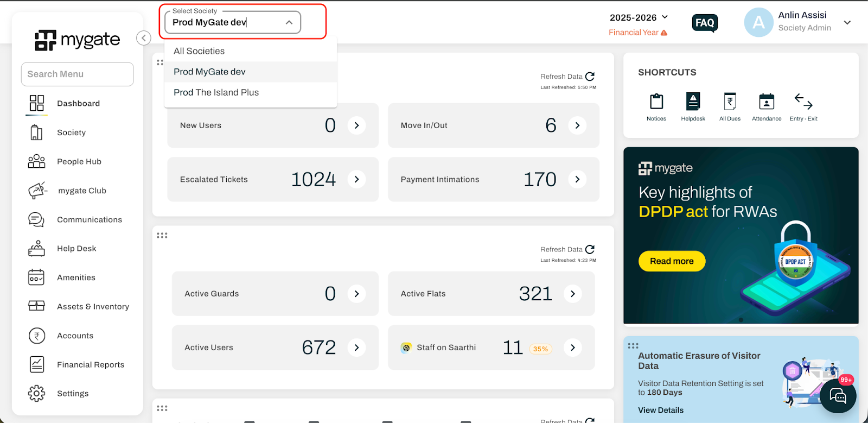Expand the Anlin Assisi profile menu chevron

click(x=847, y=22)
